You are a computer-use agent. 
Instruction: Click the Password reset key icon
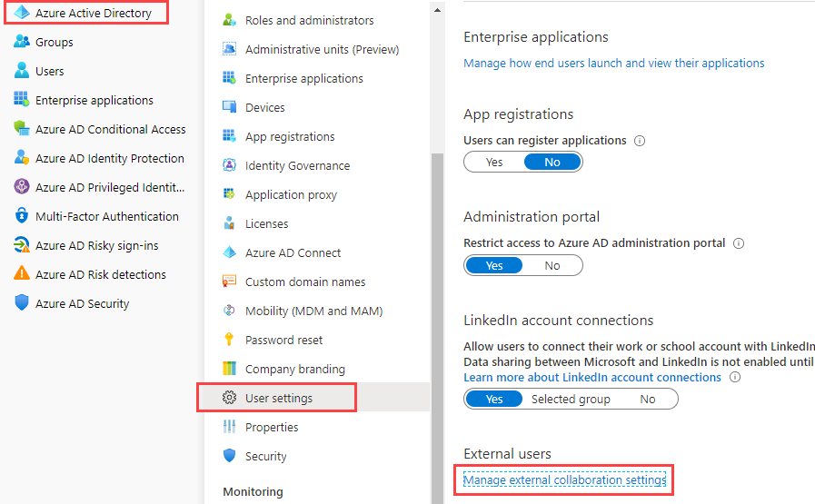229,340
